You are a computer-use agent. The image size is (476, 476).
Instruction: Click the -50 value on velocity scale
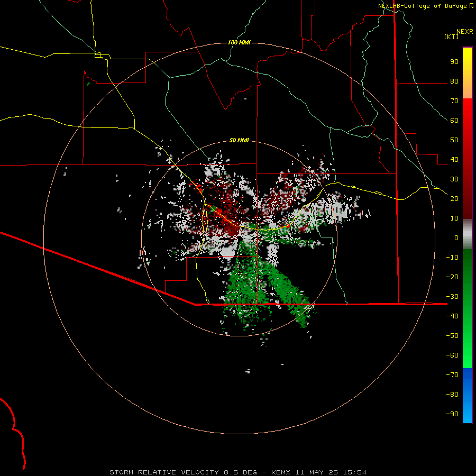point(452,336)
